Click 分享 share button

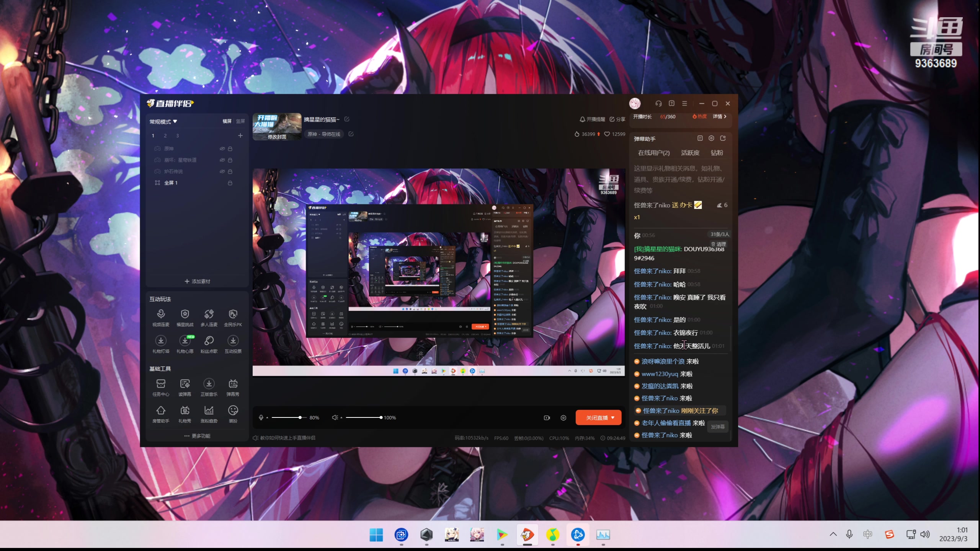(x=617, y=119)
